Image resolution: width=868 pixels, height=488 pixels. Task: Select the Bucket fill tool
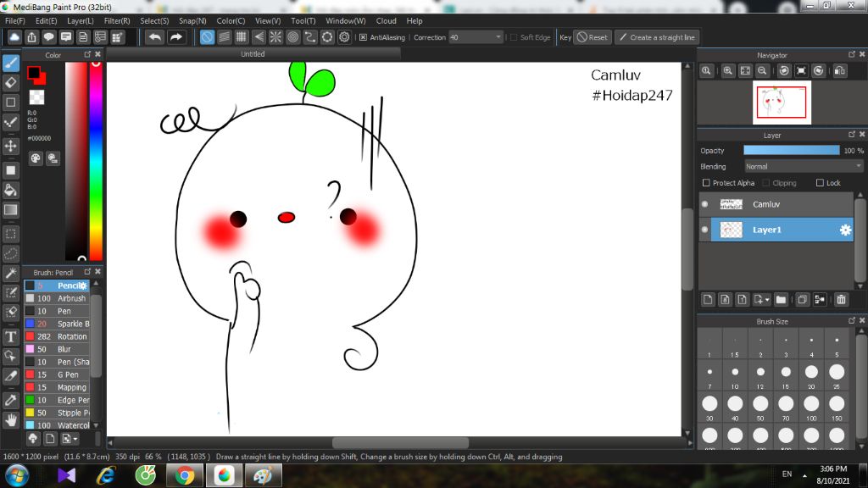[10, 191]
